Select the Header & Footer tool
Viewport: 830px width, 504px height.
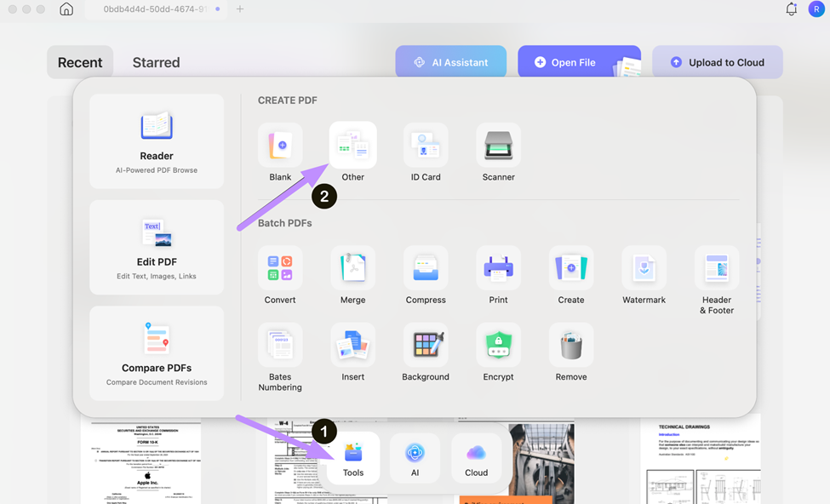[x=717, y=268]
